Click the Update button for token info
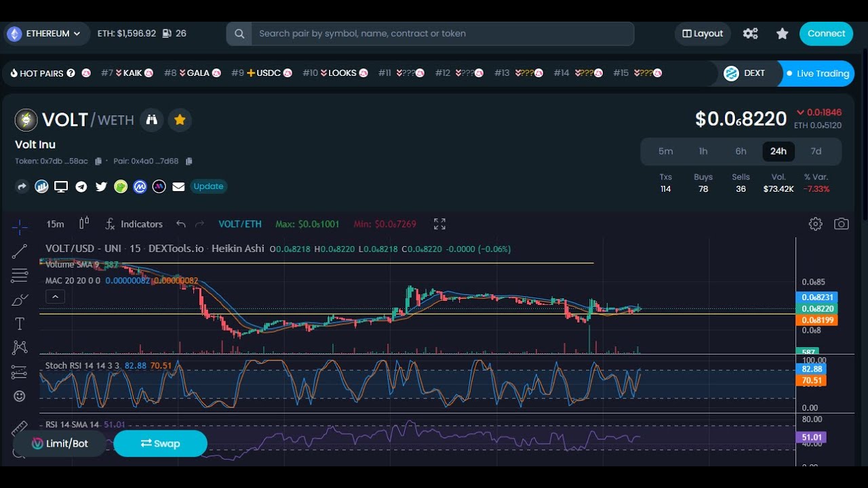Image resolution: width=868 pixels, height=488 pixels. point(208,186)
